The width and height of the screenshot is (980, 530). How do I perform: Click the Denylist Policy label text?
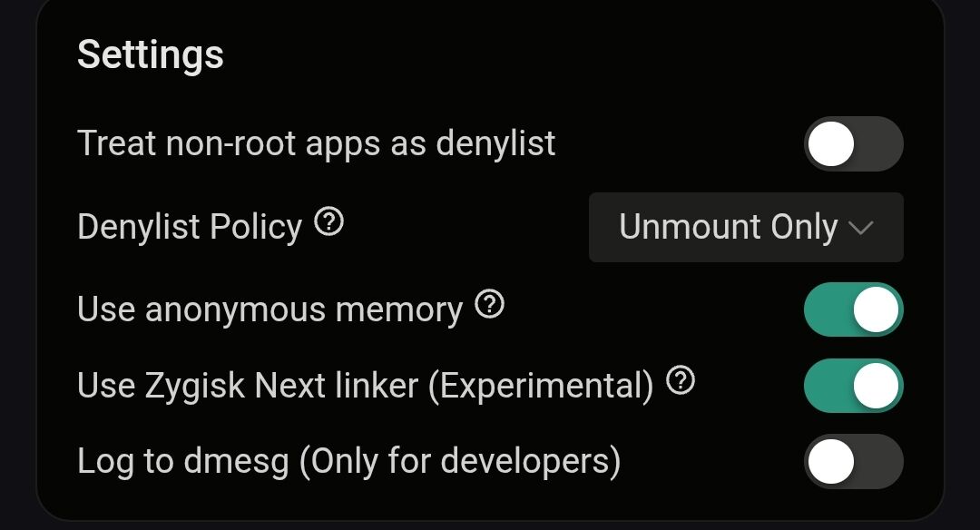point(190,227)
